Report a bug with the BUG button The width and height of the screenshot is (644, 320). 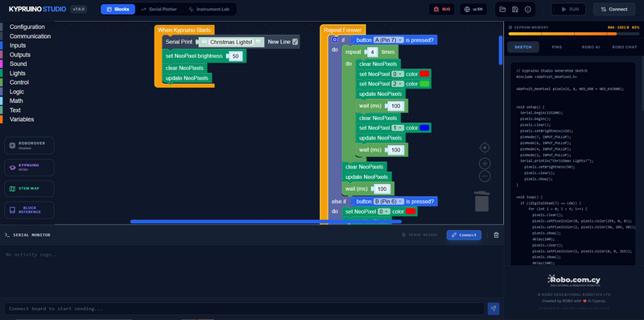tap(442, 9)
